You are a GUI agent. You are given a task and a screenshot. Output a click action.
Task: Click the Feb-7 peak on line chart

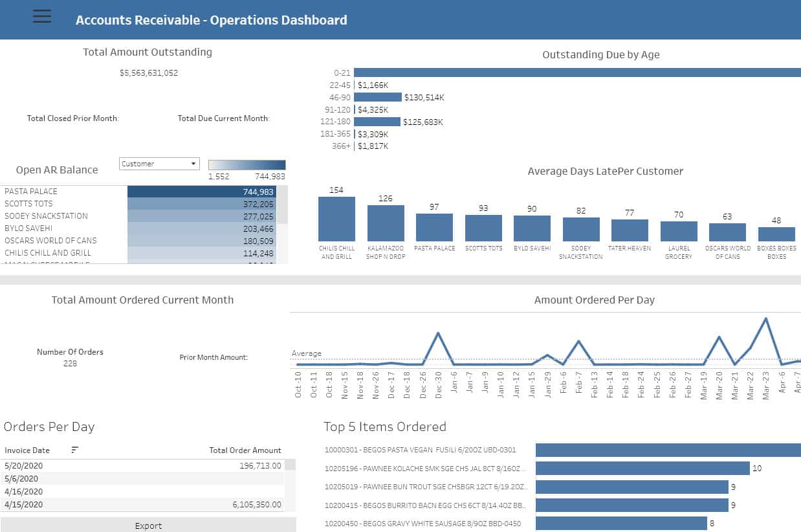click(x=579, y=341)
